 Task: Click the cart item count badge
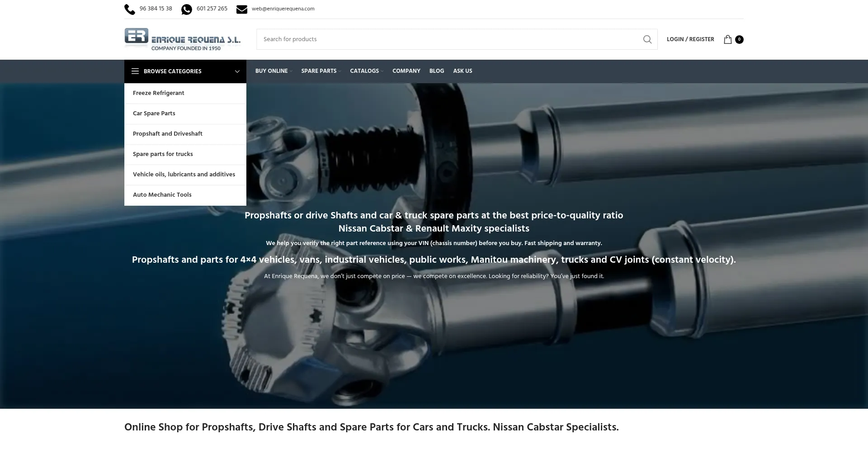(739, 39)
